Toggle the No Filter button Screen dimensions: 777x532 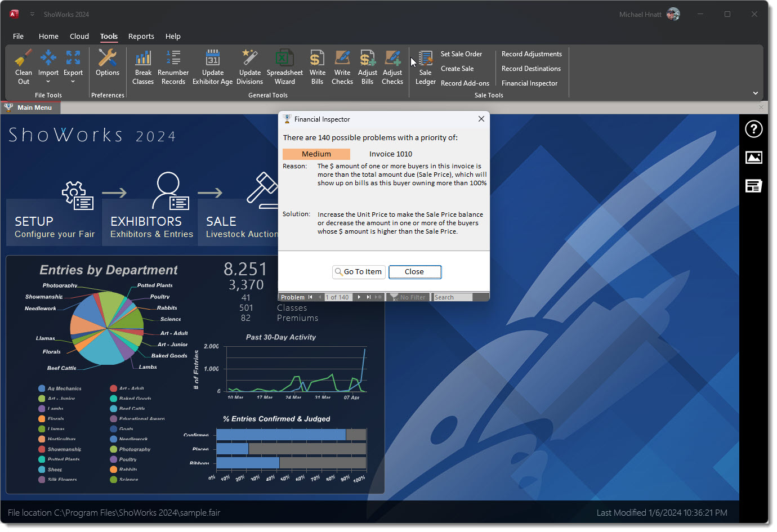(x=408, y=297)
